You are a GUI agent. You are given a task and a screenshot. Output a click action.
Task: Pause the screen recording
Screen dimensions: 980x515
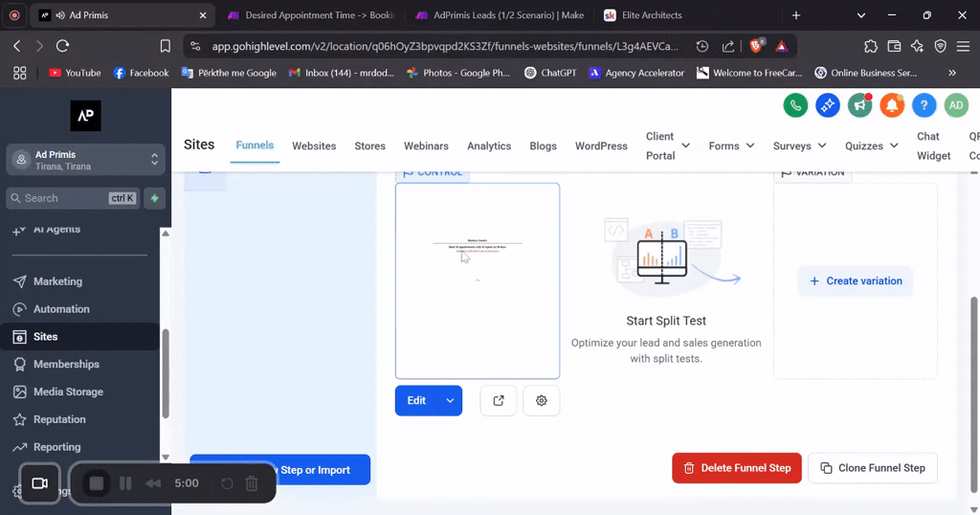point(125,483)
